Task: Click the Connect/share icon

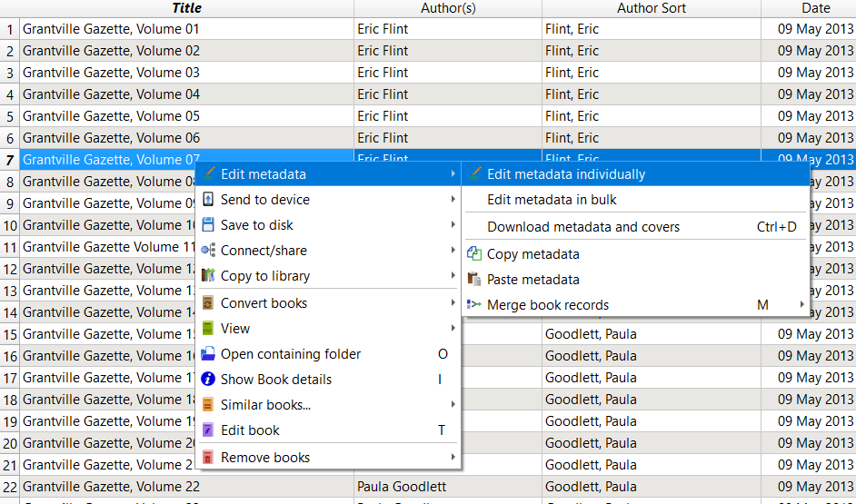Action: point(208,251)
